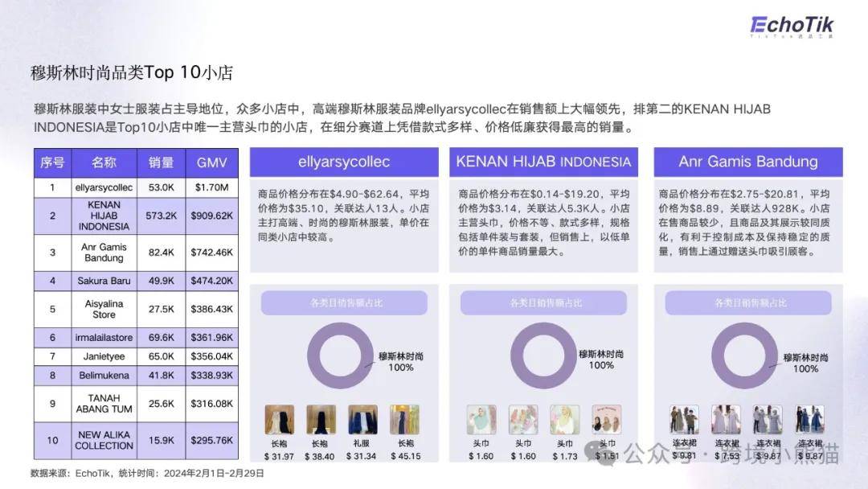Click the $31.34 dress product thumbnail
Viewport: 868px width, 489px height.
[x=362, y=420]
